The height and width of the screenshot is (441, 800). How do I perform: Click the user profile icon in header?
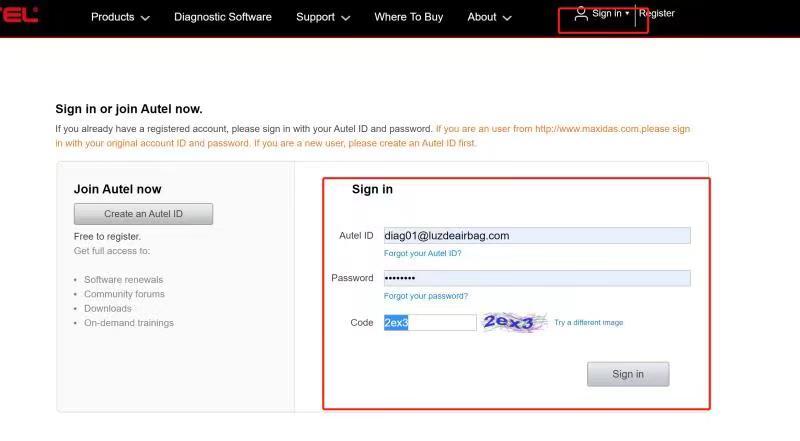coord(581,14)
